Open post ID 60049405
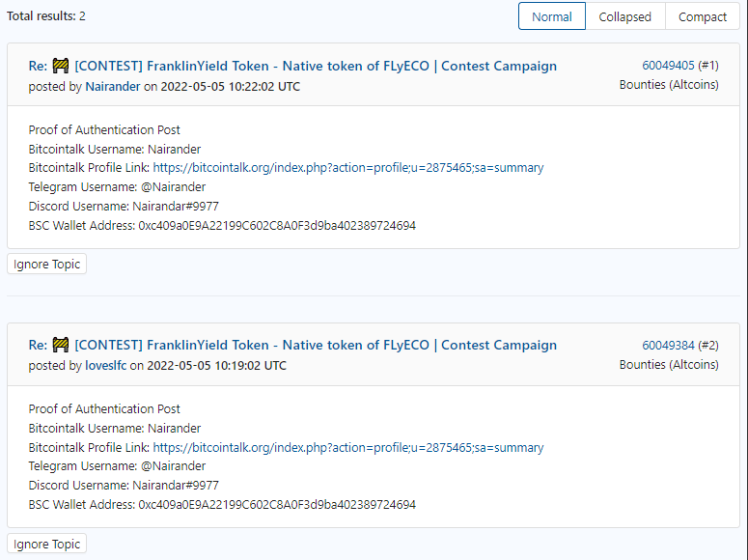Viewport: 748px width, 560px height. [668, 66]
